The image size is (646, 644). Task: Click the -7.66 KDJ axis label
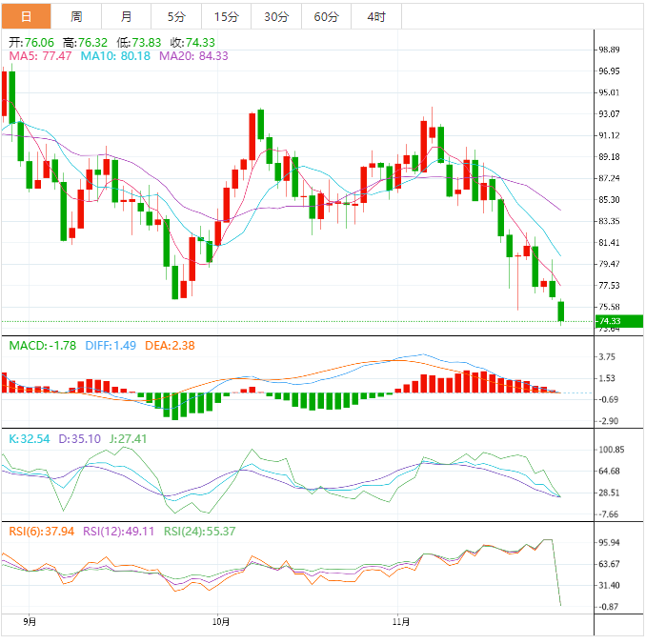(x=607, y=514)
